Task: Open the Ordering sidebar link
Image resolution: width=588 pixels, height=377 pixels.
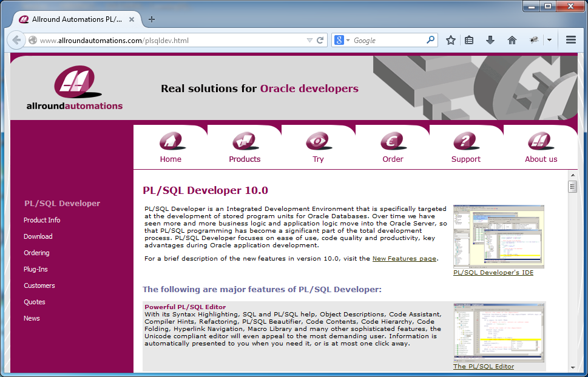Action: 36,253
